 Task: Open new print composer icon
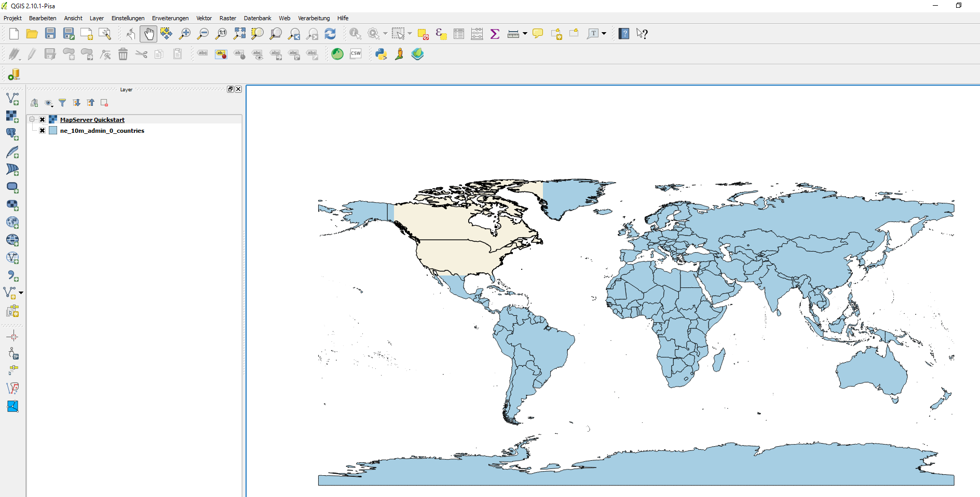click(87, 34)
